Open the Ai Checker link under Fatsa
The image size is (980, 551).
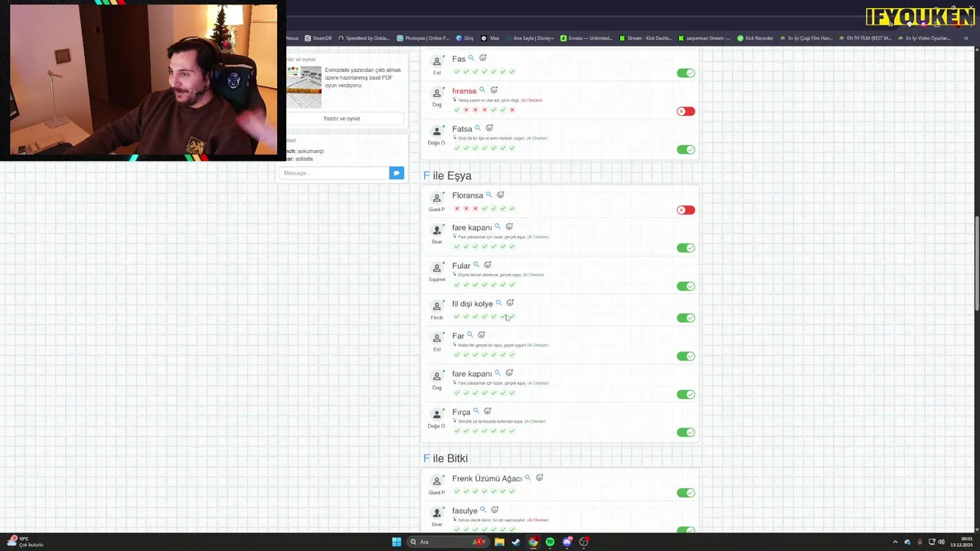pyautogui.click(x=537, y=139)
